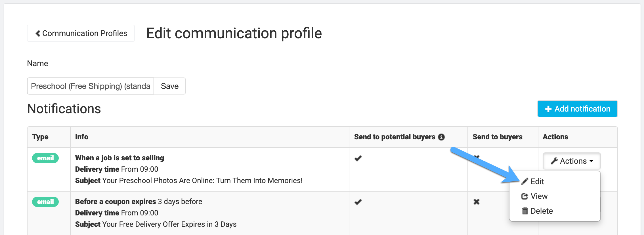Click the Send to potential buyers header

click(395, 137)
